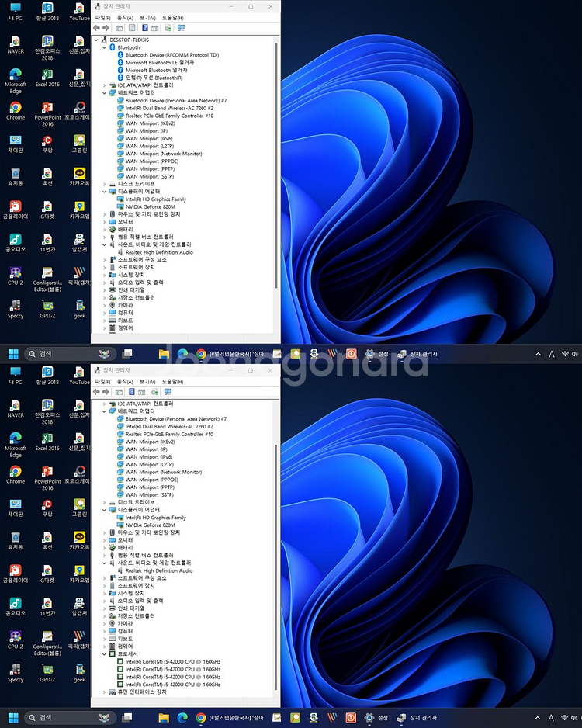Collapse the Bluetooth category
Viewport: 582px width, 728px height.
(x=105, y=47)
